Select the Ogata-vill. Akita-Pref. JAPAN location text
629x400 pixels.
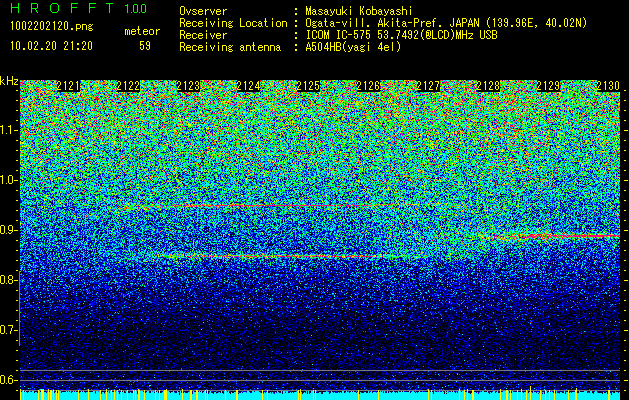(x=446, y=23)
